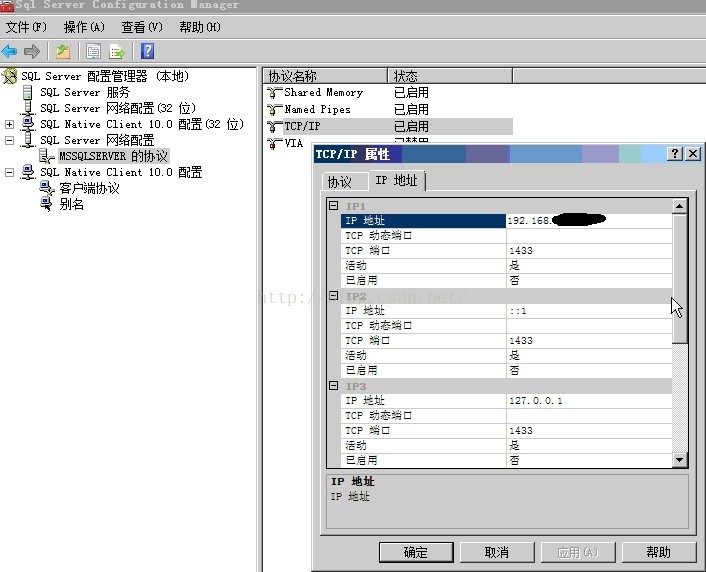Screen dimensions: 706x572
Task: Collapse the IP2 property group
Action: [x=334, y=296]
